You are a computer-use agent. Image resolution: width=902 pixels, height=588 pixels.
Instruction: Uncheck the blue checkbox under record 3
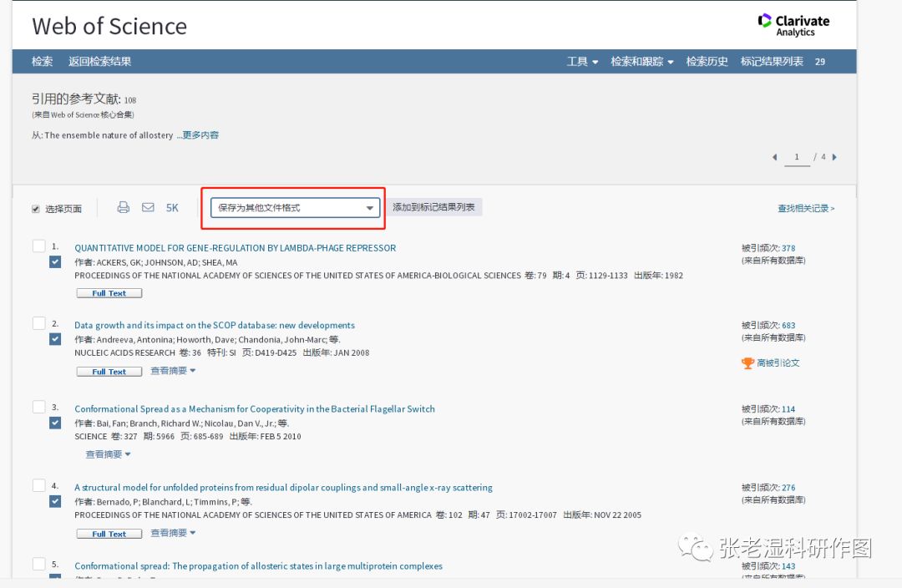tap(55, 423)
